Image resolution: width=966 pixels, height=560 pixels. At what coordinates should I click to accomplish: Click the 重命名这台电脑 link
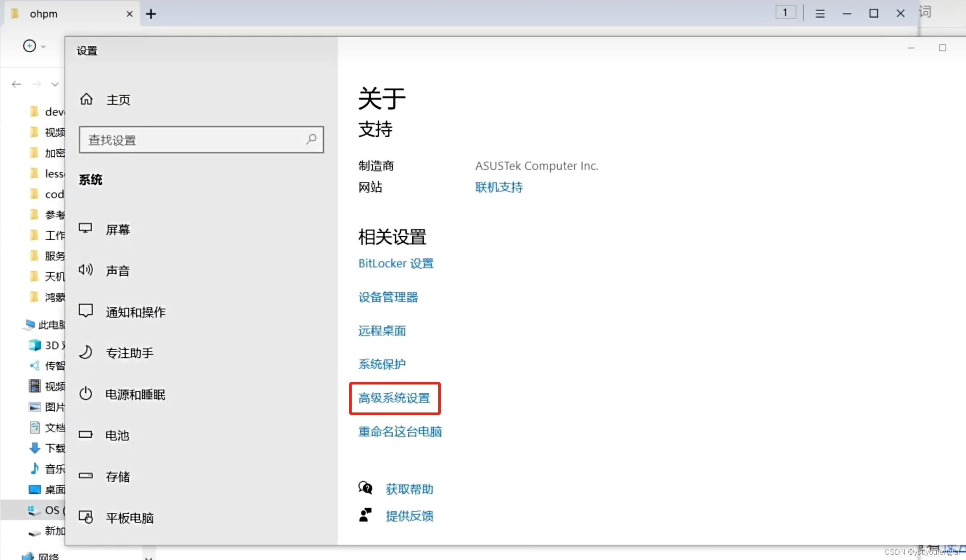click(400, 431)
